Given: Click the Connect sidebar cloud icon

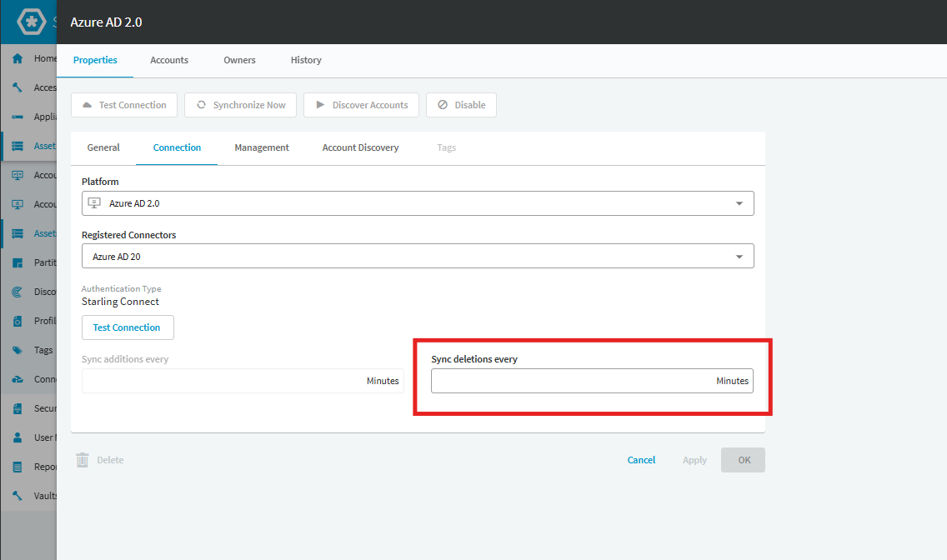Looking at the screenshot, I should click(x=18, y=379).
